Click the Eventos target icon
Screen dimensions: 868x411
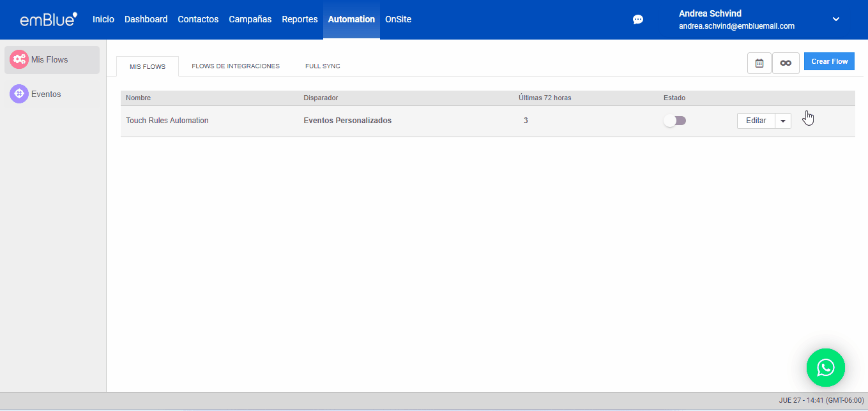19,94
